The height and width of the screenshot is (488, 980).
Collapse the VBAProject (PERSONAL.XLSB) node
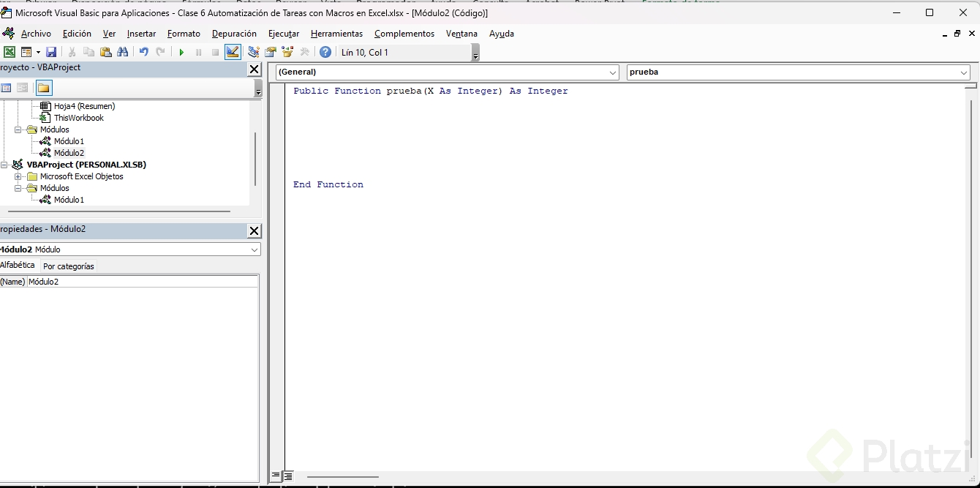[4, 165]
